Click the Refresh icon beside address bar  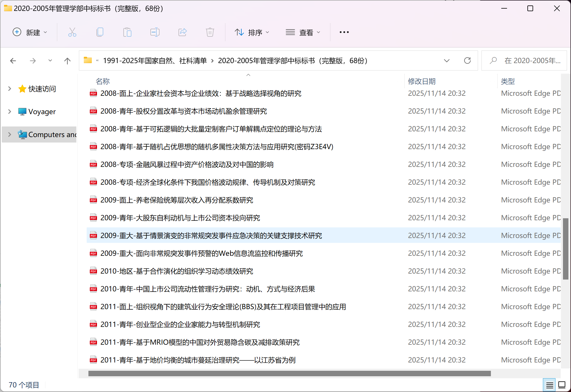click(x=467, y=61)
